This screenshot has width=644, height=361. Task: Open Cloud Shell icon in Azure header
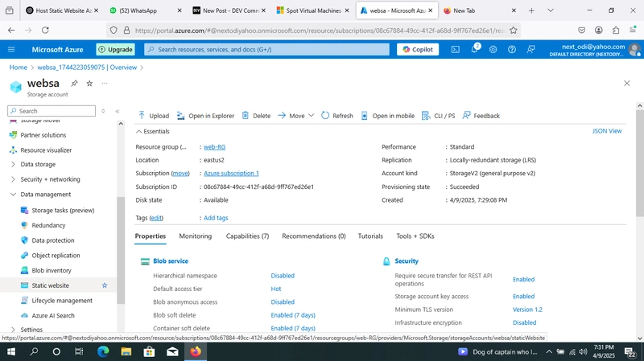coord(455,49)
